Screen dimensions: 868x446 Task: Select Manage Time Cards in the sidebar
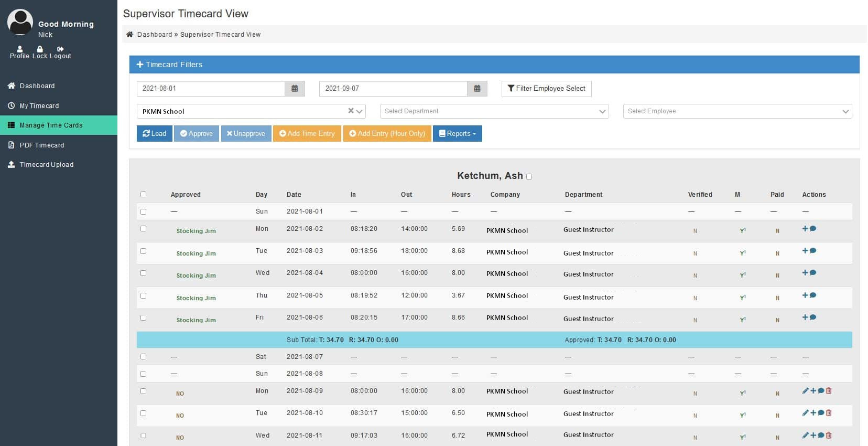pyautogui.click(x=59, y=125)
